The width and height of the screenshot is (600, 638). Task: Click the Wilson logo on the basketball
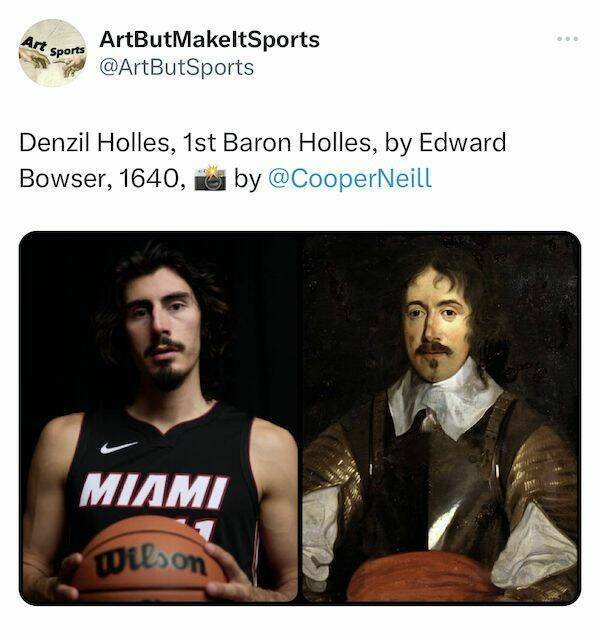click(x=151, y=562)
